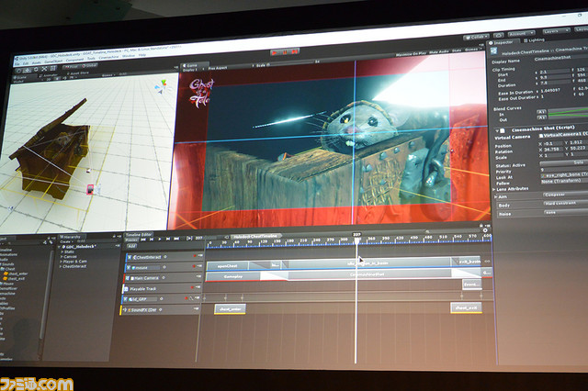The image size is (588, 391).
Task: Click the timeline play range icon
Action: [189, 239]
